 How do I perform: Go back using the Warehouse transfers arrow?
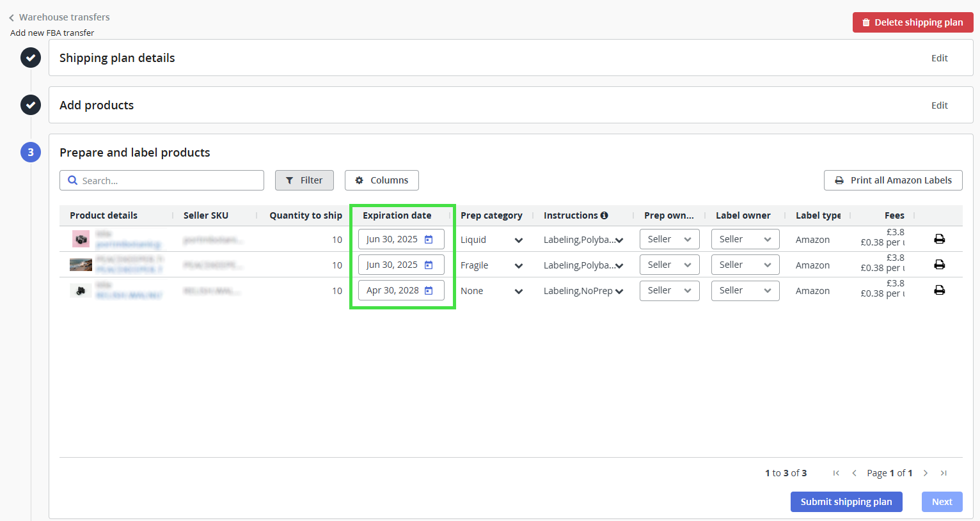pyautogui.click(x=12, y=18)
